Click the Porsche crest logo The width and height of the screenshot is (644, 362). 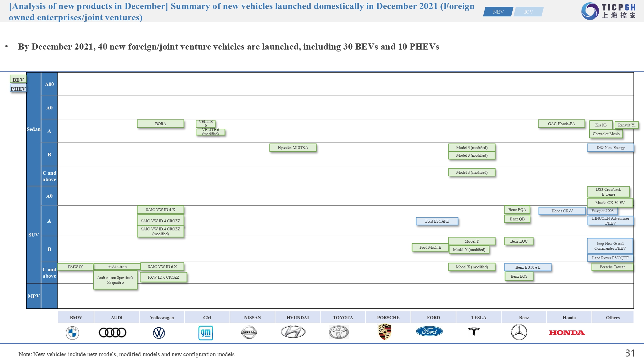385,332
